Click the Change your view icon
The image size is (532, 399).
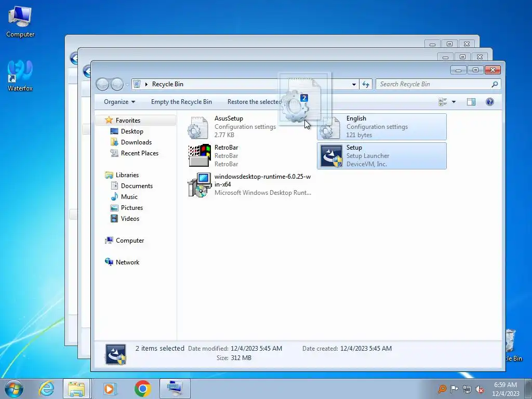click(443, 102)
